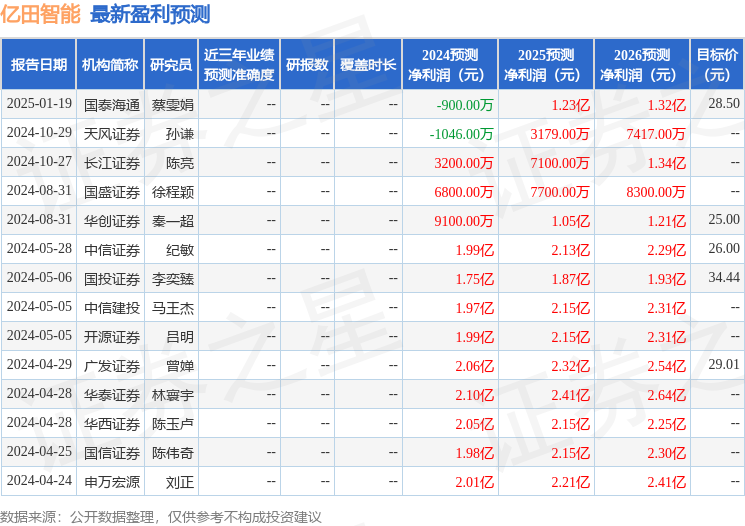Click the 2024预测净利润 header

click(x=450, y=65)
